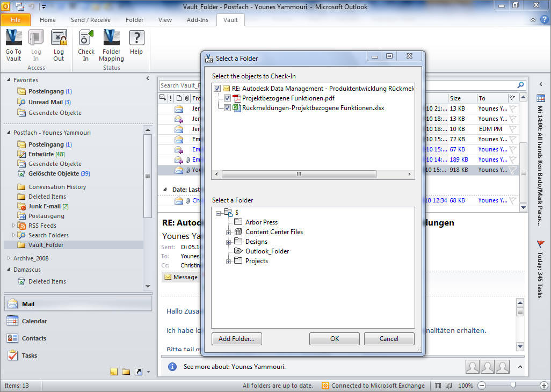Viewport: 551px width, 392px height.
Task: Open the Contacts navigation button
Action: click(x=78, y=338)
